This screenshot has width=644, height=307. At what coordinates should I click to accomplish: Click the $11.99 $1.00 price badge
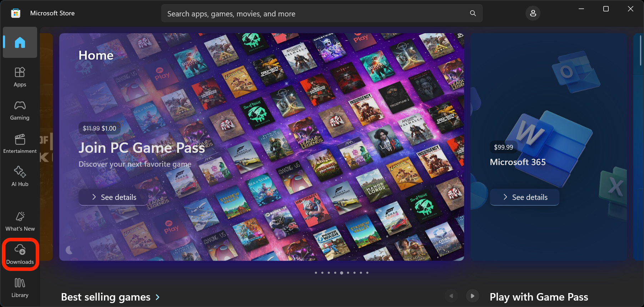(x=100, y=129)
